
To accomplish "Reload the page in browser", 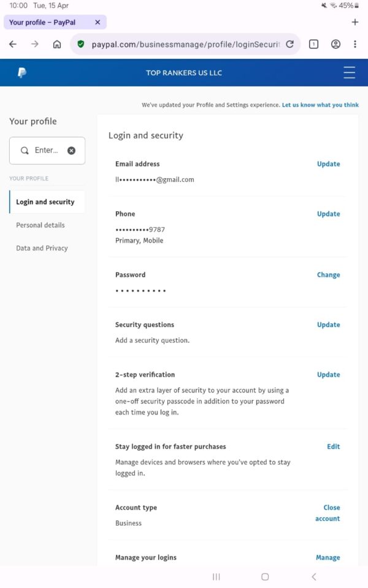I will (289, 44).
